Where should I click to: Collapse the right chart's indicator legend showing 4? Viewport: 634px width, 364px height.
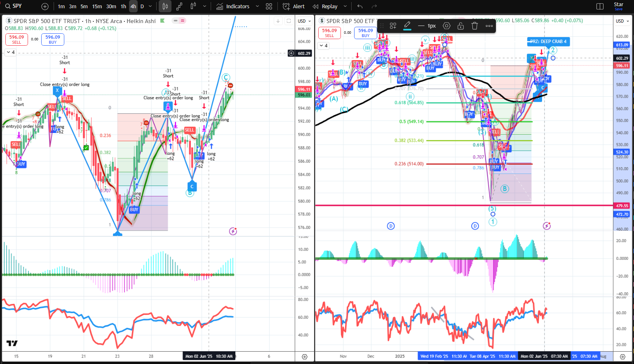point(324,46)
